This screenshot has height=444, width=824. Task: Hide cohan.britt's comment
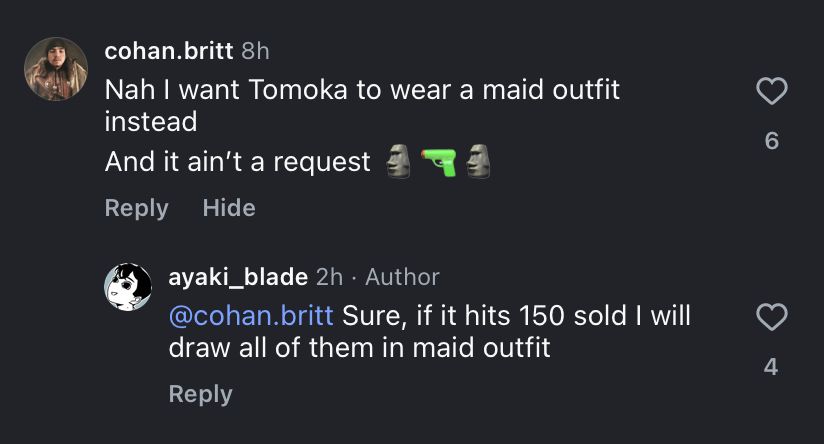[x=229, y=208]
